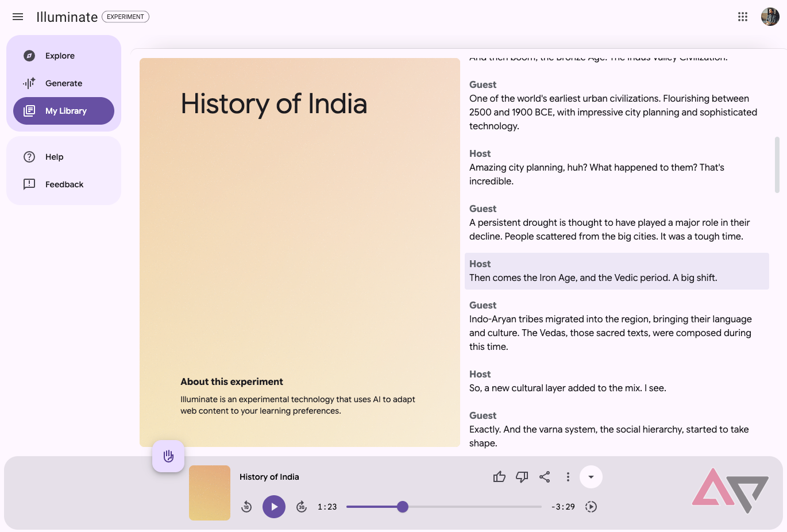Click the 'Amazing city planning' Host line
This screenshot has height=532, width=787.
pos(617,168)
